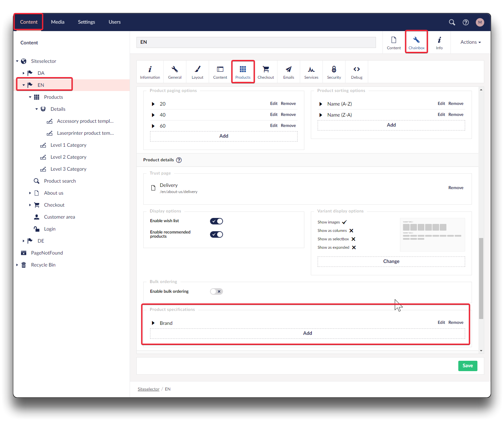Open the Security padlock tab

point(334,72)
